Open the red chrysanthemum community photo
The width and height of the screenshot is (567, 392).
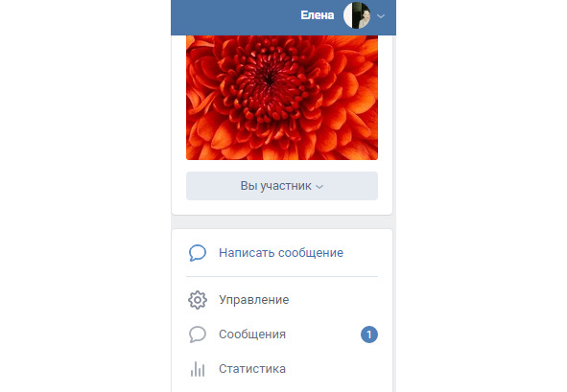pyautogui.click(x=282, y=98)
